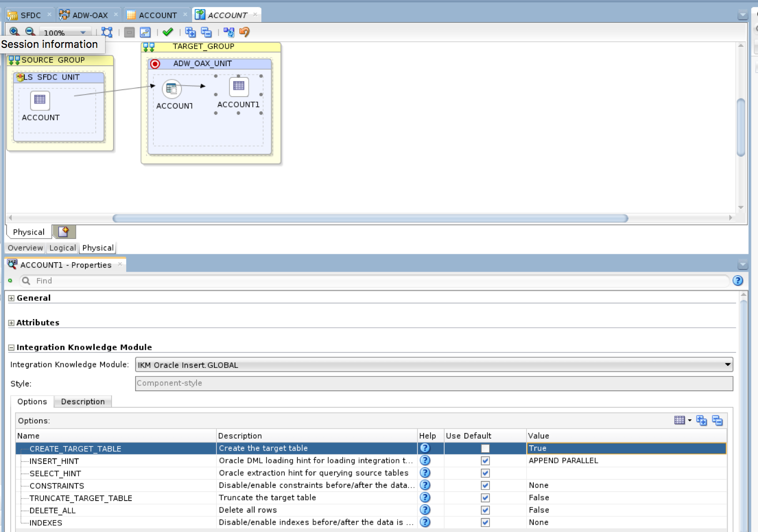Uncheck Use Default for DELETE_ALL
Image resolution: width=758 pixels, height=532 pixels.
pos(485,510)
